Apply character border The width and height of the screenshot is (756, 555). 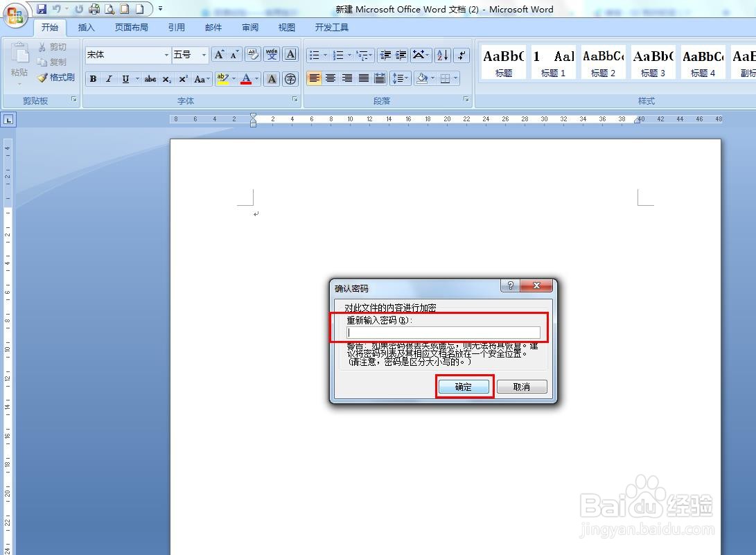pos(290,55)
